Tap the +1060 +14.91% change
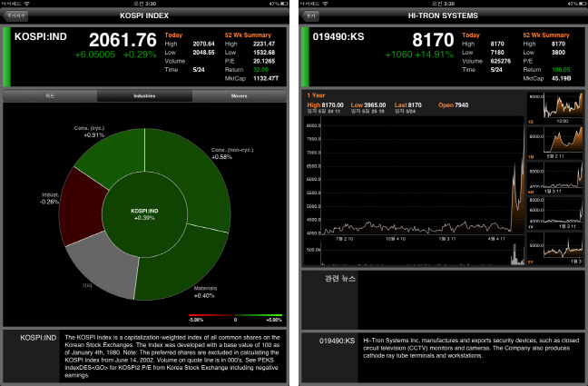Viewport: 588px width, 386px height. (419, 54)
